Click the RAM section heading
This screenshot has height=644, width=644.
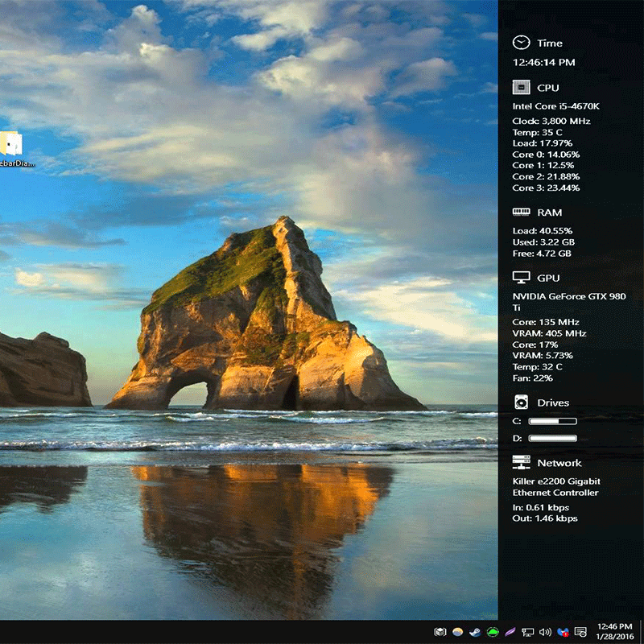click(x=550, y=213)
